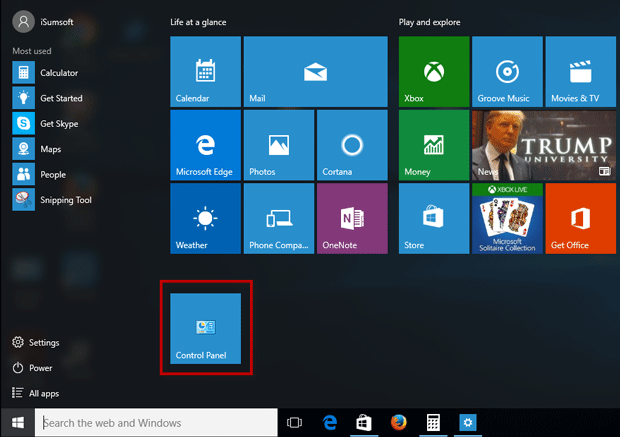The width and height of the screenshot is (620, 437).
Task: Click the Windows Start button
Action: [x=17, y=422]
